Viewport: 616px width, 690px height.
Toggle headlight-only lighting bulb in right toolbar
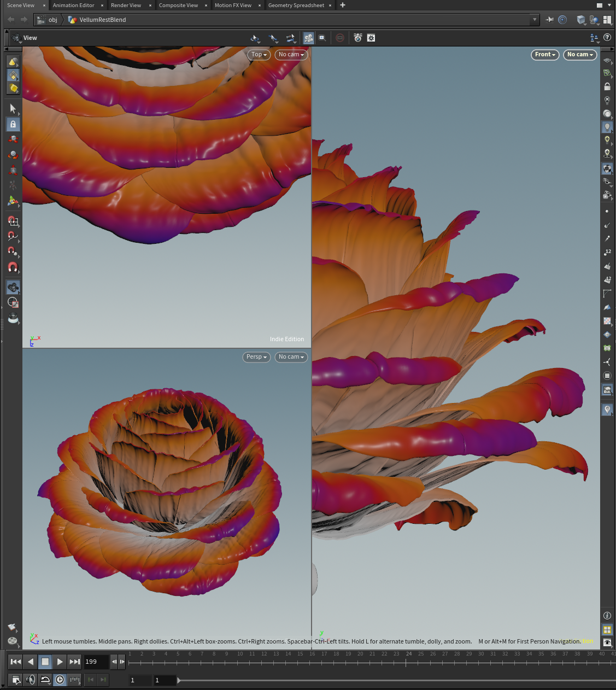[607, 126]
